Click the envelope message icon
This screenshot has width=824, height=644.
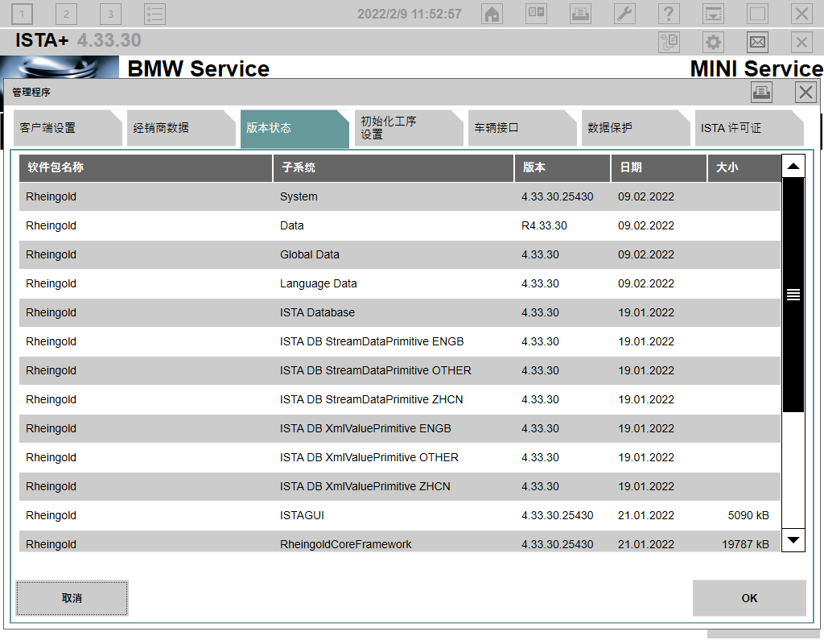[x=757, y=42]
